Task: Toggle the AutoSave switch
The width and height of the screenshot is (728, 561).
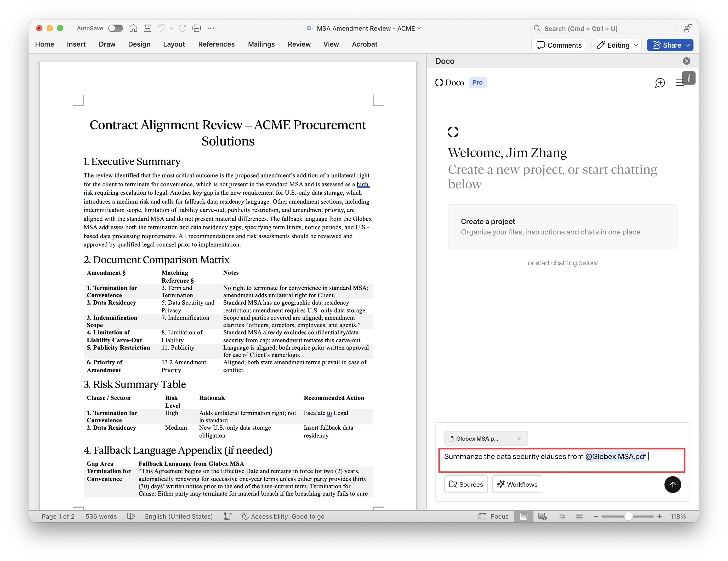Action: [115, 28]
